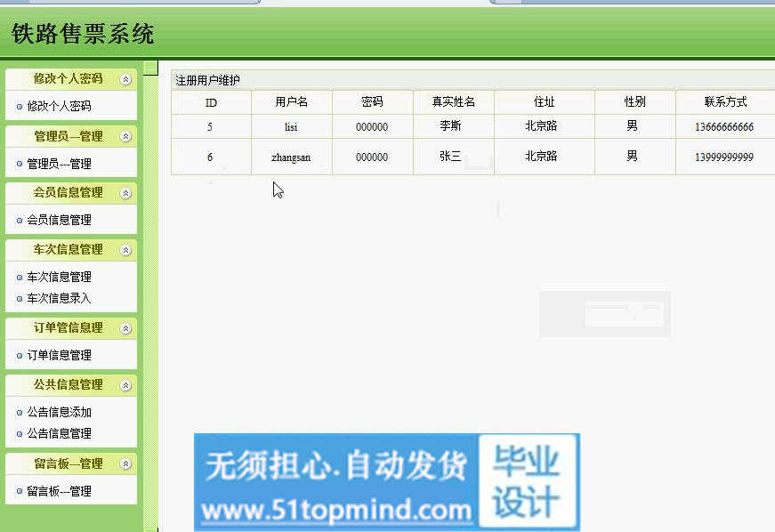Collapse the 留言板—管理 section chevron
The image size is (775, 532).
[126, 463]
